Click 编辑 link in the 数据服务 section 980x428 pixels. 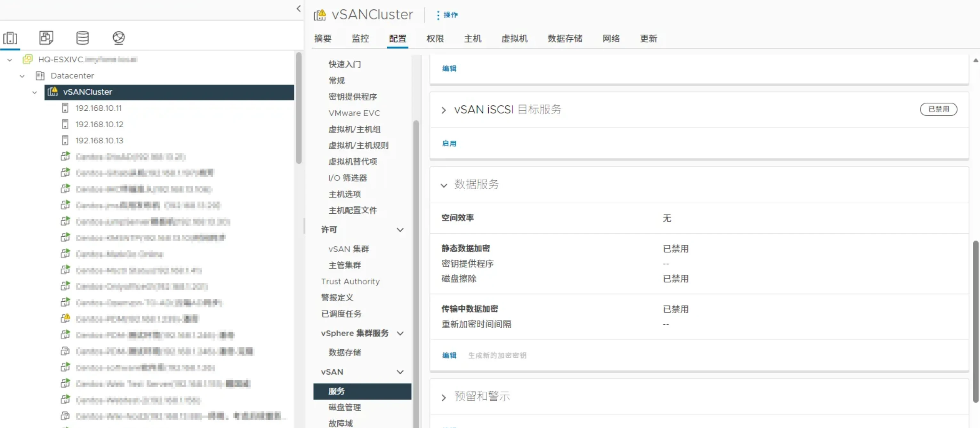(449, 355)
